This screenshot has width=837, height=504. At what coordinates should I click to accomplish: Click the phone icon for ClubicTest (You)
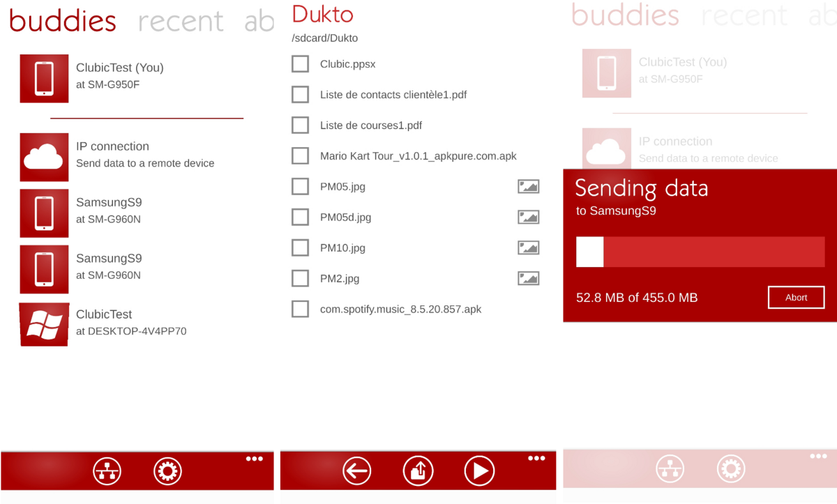[44, 79]
